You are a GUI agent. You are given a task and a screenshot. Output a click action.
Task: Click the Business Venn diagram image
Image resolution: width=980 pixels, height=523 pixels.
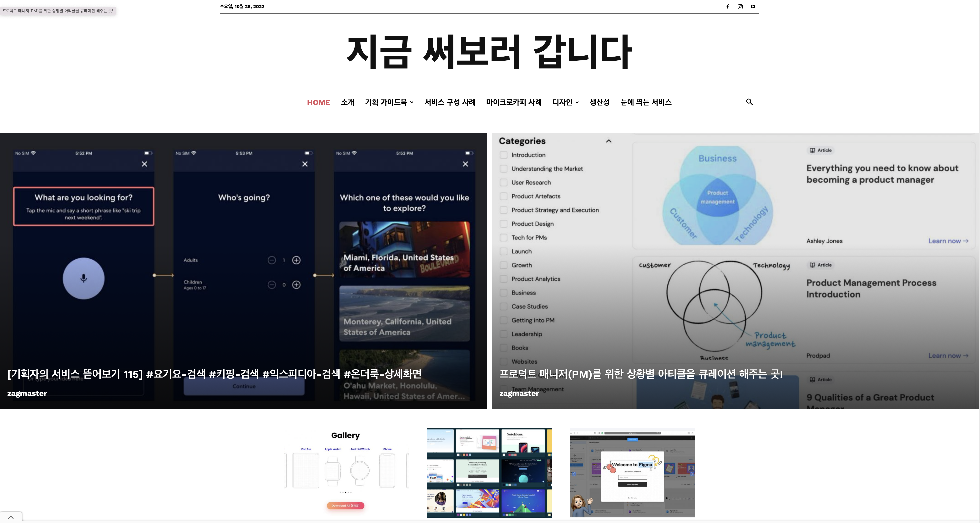click(718, 195)
